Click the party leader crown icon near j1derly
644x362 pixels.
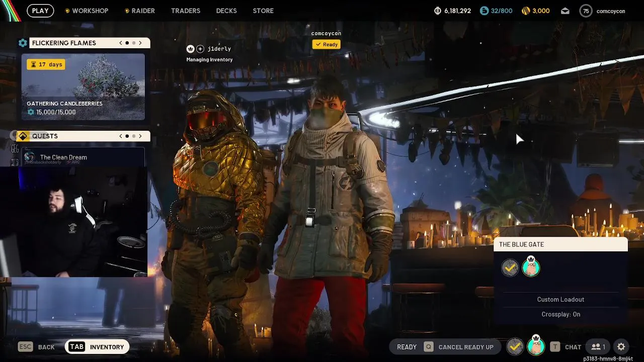pyautogui.click(x=191, y=49)
